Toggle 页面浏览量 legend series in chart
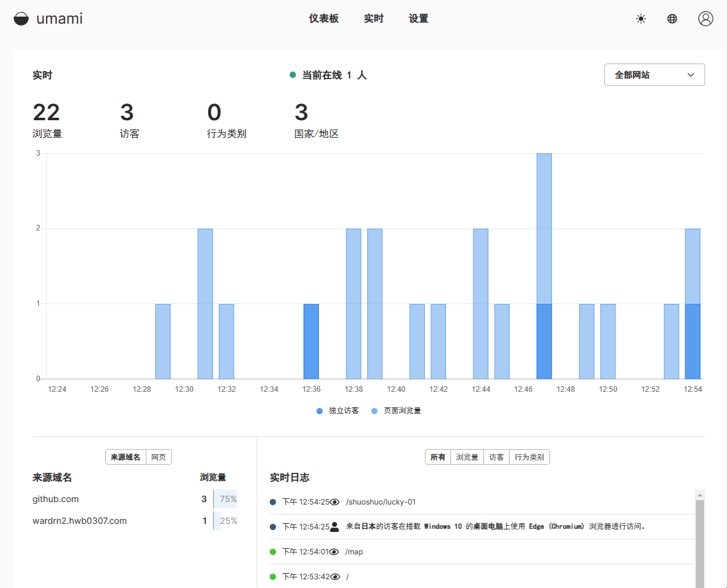The image size is (727, 588). tap(396, 410)
